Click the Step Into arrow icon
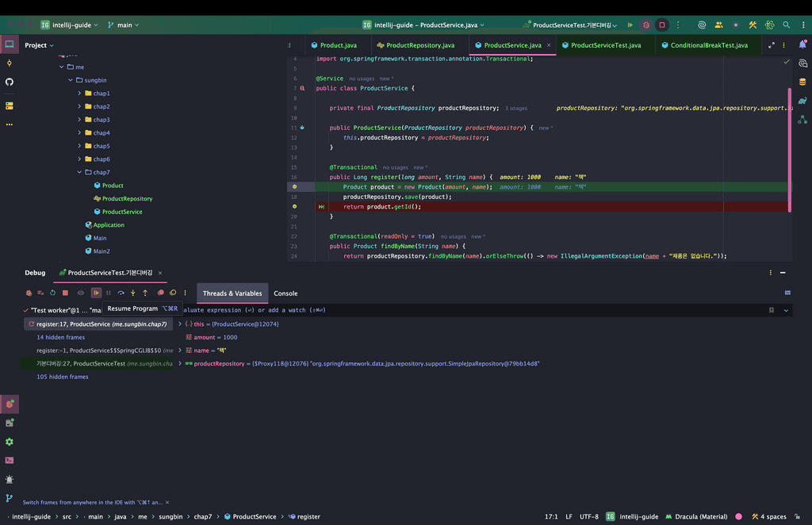812x525 pixels. tap(132, 293)
